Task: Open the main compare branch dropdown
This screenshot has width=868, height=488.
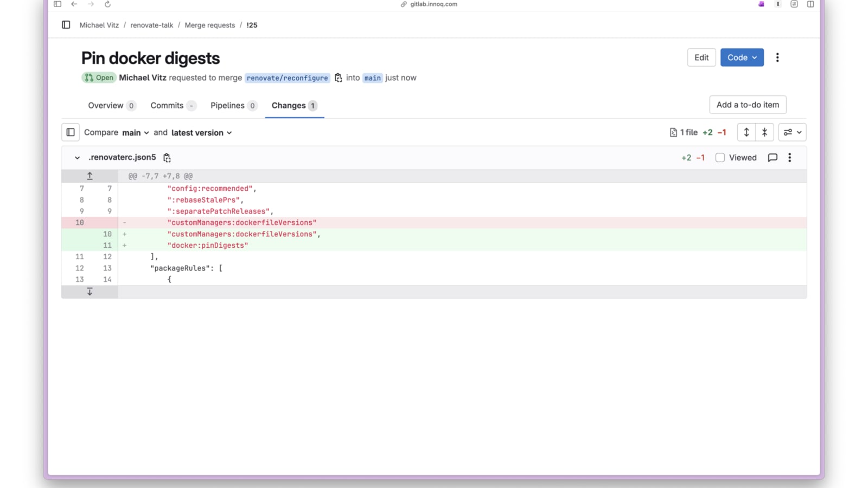Action: tap(136, 133)
